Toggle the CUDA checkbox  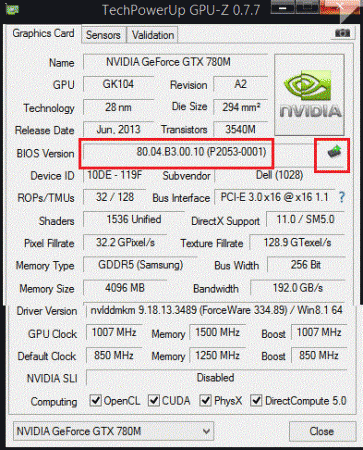(x=154, y=400)
